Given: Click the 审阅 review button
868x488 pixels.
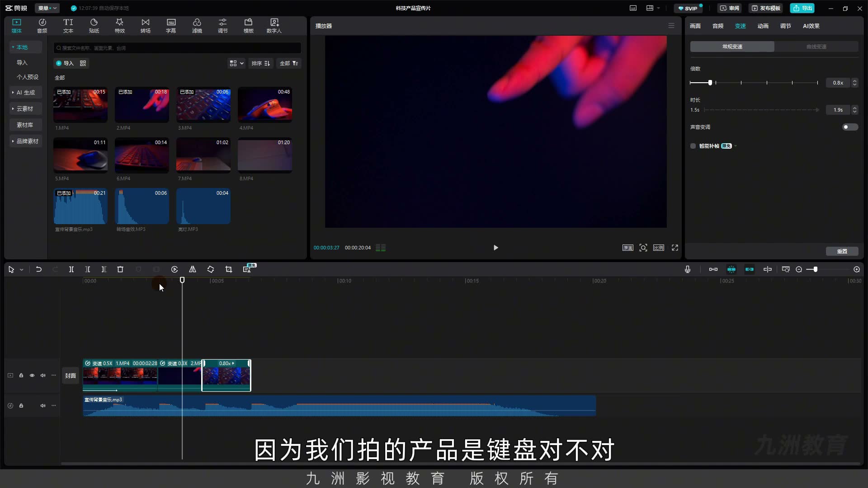Looking at the screenshot, I should (x=730, y=8).
